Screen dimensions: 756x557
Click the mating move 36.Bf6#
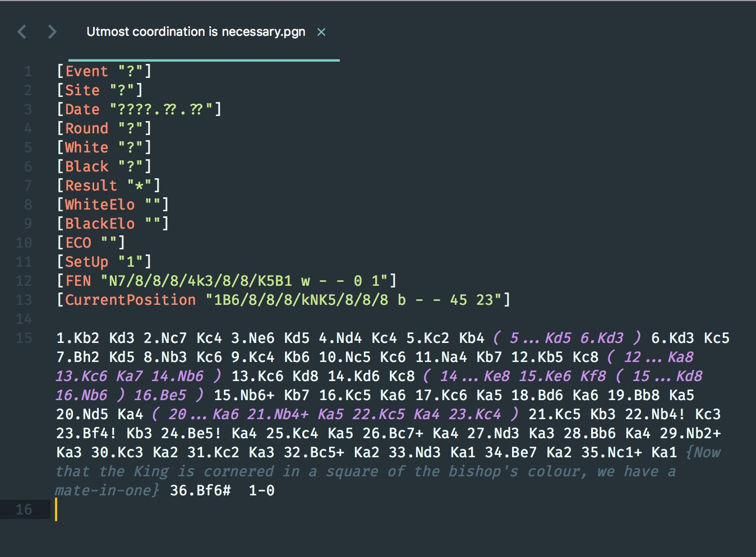(x=200, y=490)
